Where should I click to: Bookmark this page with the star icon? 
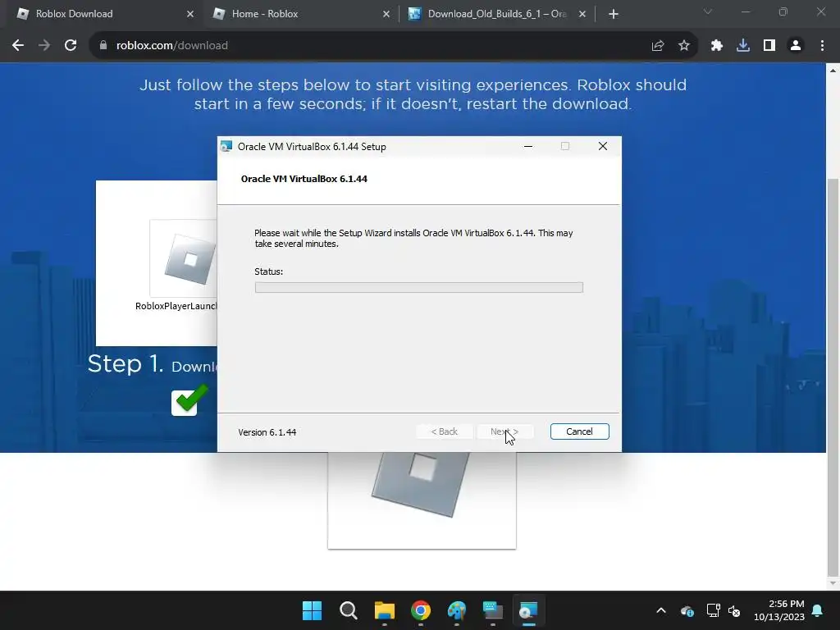684,46
